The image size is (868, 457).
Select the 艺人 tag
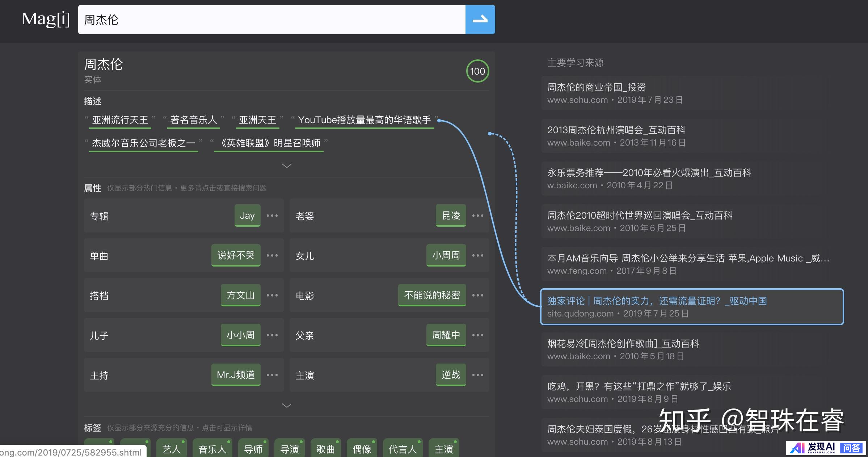coord(172,449)
